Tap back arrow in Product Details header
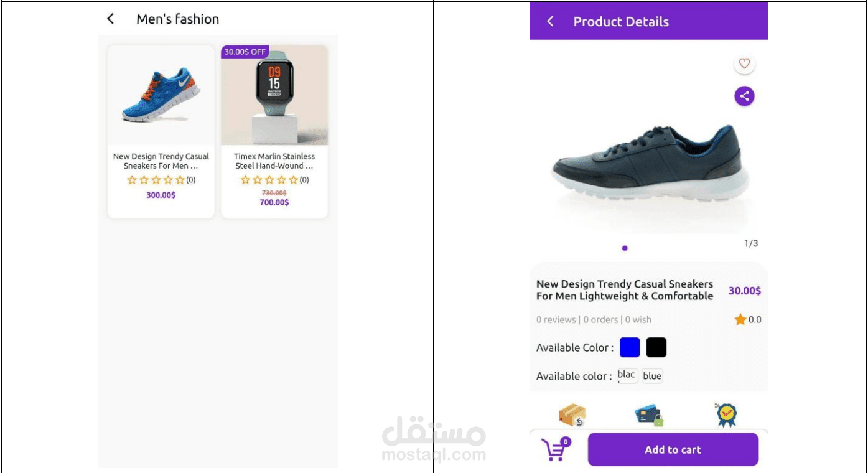The image size is (868, 473). tap(550, 22)
